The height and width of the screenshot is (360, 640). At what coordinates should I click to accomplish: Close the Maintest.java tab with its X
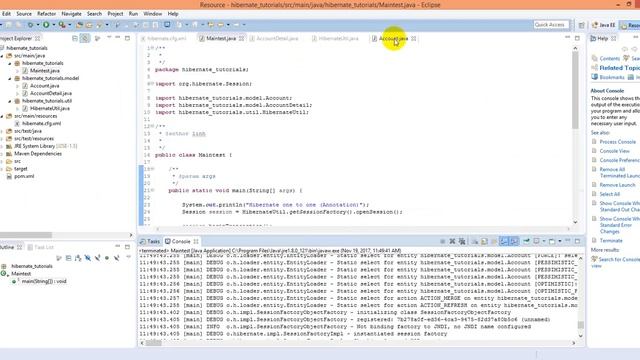point(241,38)
